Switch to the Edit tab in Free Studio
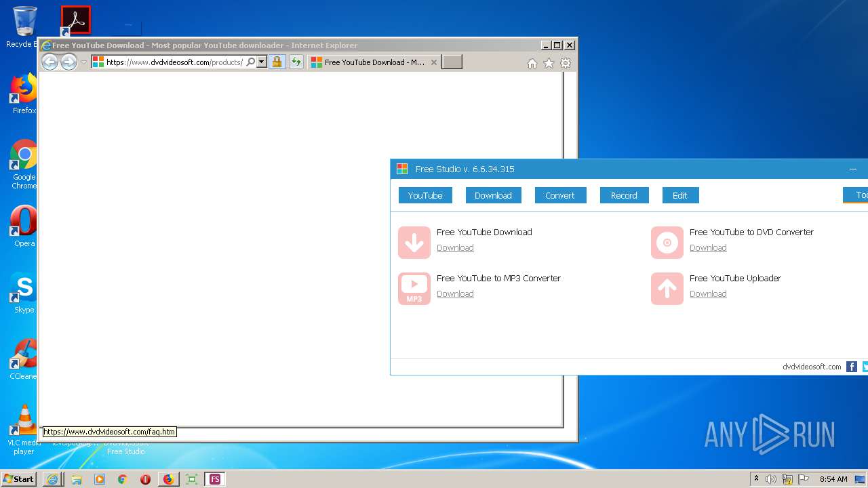 [680, 195]
